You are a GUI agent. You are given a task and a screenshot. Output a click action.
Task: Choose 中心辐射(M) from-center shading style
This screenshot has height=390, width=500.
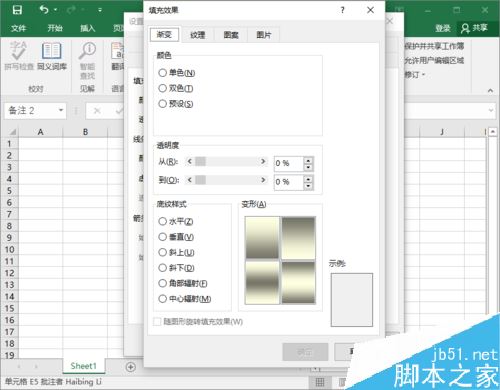click(162, 299)
